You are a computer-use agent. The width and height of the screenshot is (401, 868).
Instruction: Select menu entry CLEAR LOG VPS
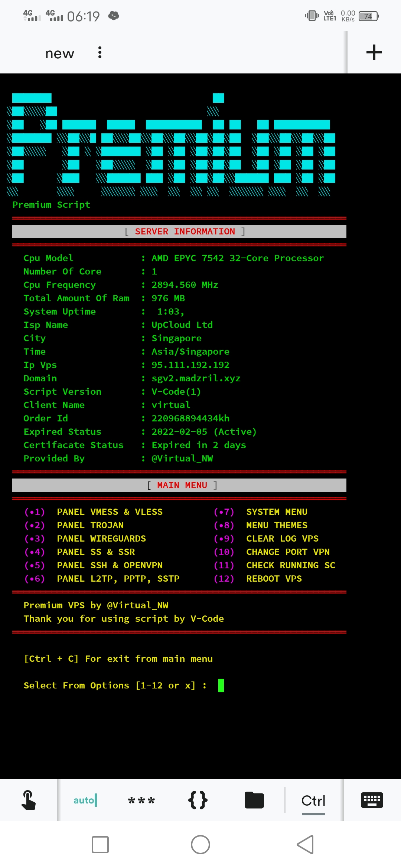[x=282, y=539]
